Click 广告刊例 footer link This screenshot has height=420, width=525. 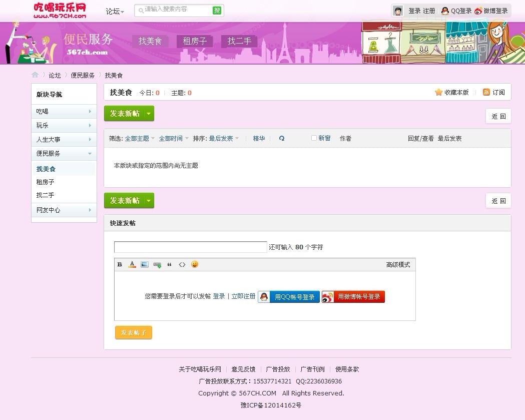[312, 369]
